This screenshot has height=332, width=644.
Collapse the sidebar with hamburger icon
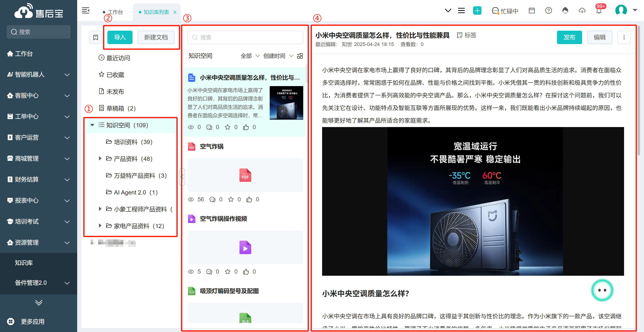(x=86, y=10)
